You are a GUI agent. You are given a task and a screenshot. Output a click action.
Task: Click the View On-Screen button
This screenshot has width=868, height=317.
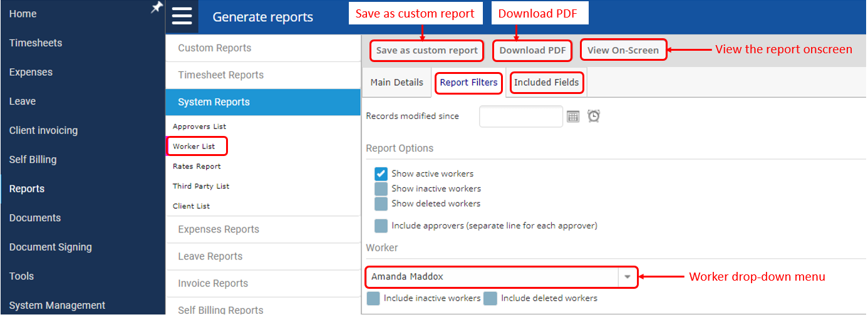click(623, 51)
